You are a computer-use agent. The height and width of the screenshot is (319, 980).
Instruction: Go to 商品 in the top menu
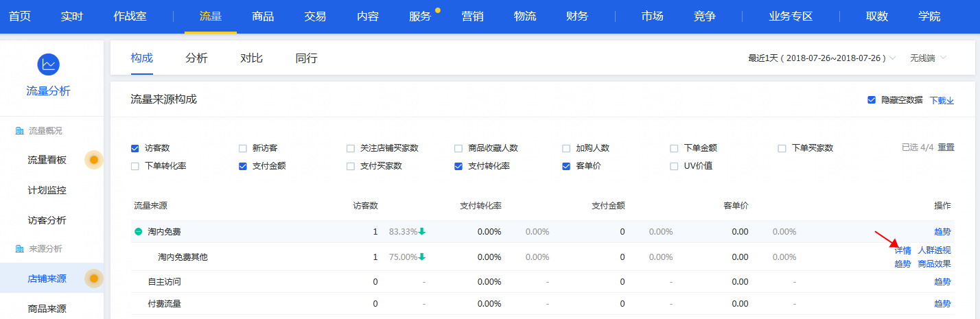point(263,16)
